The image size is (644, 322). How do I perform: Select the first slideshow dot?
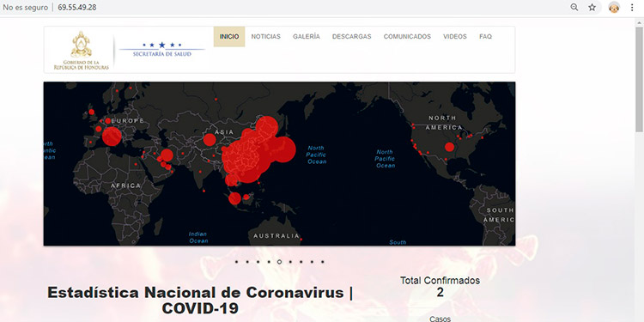[x=237, y=262]
